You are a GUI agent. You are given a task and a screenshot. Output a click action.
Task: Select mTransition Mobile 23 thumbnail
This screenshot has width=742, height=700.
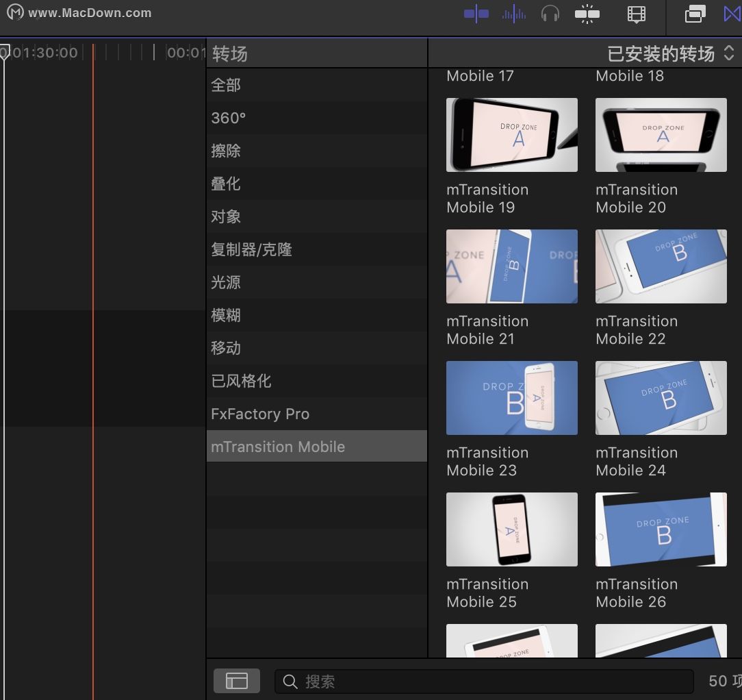point(511,398)
